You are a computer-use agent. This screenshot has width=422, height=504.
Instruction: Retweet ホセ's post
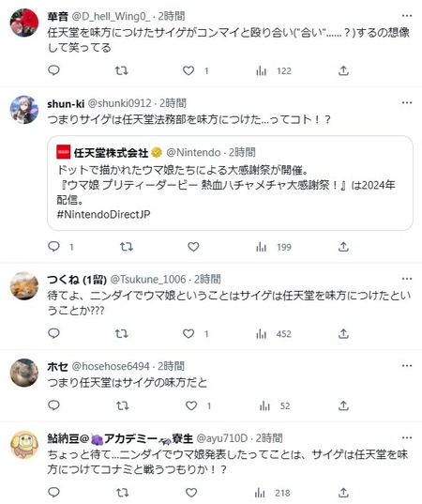click(x=122, y=405)
